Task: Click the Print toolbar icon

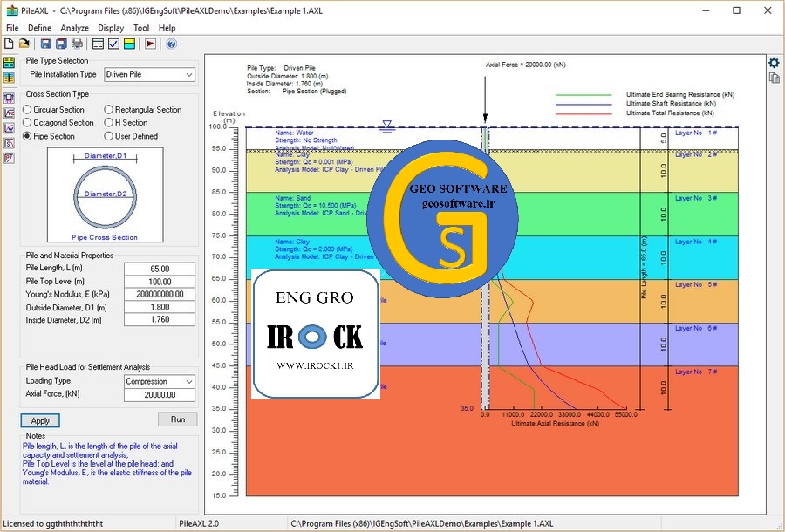Action: coord(78,44)
